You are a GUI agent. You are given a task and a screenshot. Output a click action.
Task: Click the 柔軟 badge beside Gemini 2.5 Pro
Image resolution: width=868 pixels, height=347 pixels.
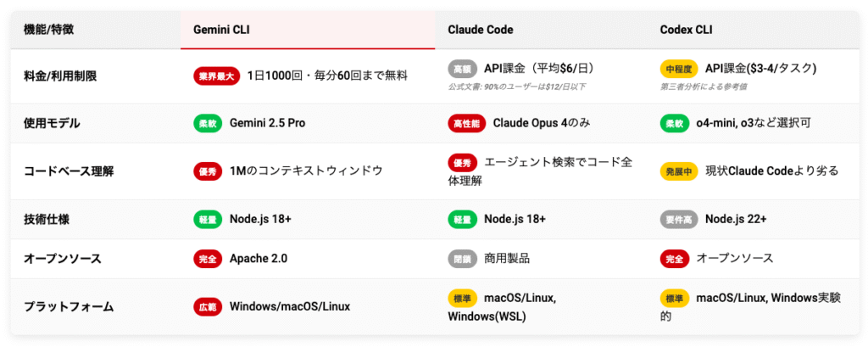(208, 123)
